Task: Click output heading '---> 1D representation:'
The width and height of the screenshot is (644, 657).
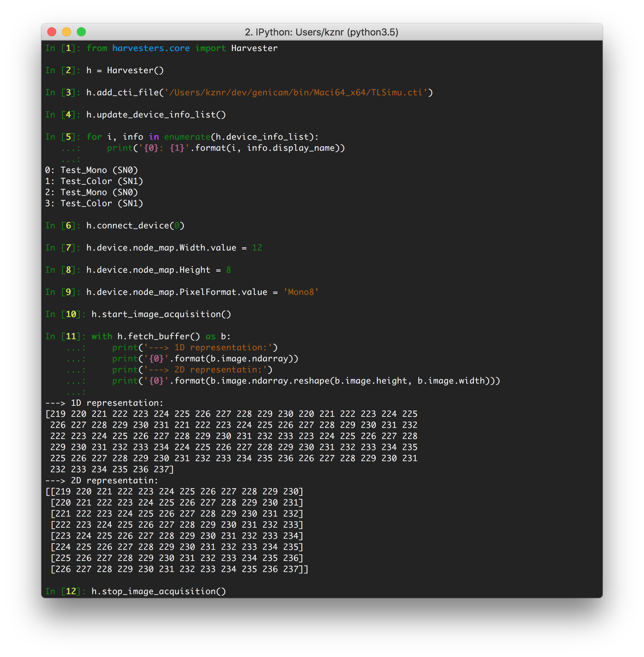Action: [x=104, y=403]
